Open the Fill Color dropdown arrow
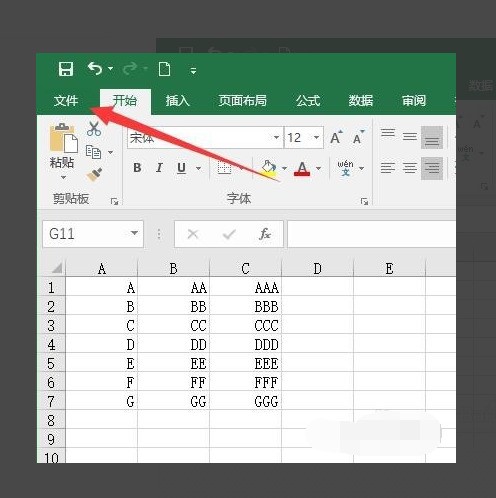Image resolution: width=496 pixels, height=498 pixels. (284, 168)
